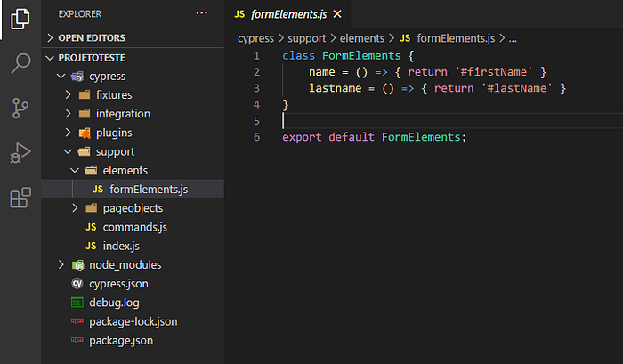The width and height of the screenshot is (623, 364).
Task: Click the Cypress icon beside cypress.json
Action: 77,283
